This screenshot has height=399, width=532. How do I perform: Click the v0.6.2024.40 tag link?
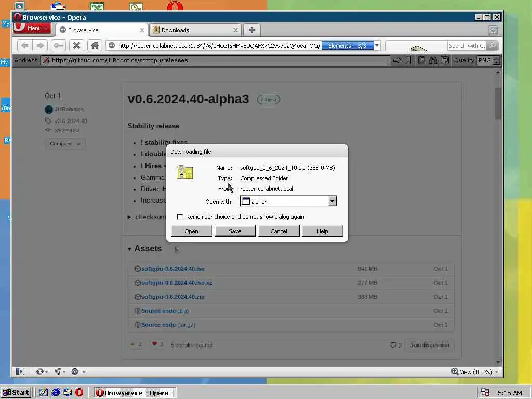coord(71,121)
